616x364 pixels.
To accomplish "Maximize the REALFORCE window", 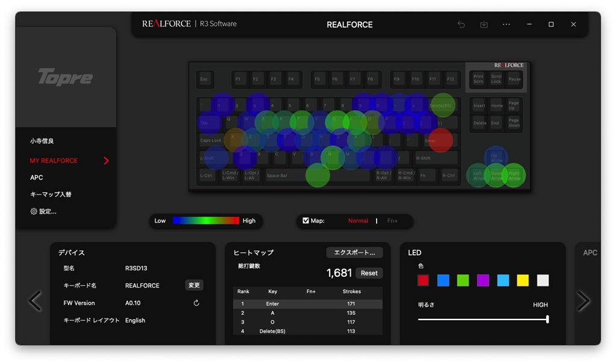I will [x=551, y=25].
